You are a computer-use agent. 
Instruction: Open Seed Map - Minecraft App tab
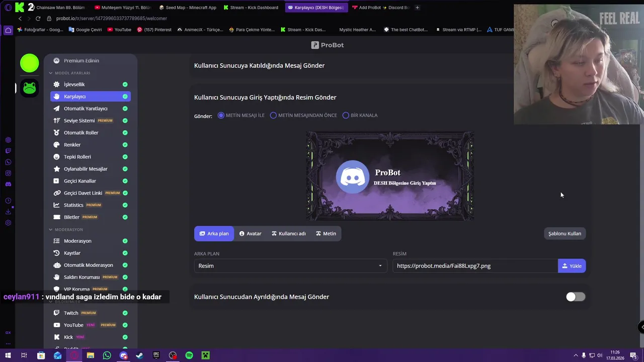188,8
